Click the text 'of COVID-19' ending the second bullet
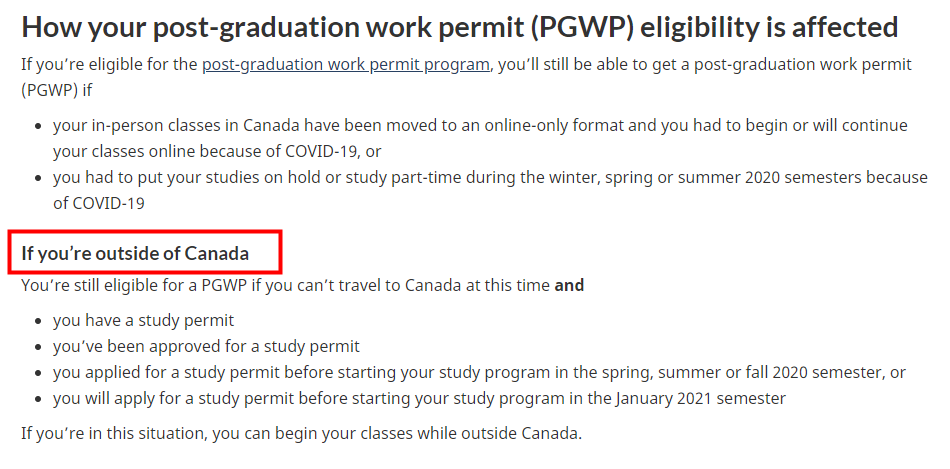Image resolution: width=950 pixels, height=469 pixels. point(99,203)
